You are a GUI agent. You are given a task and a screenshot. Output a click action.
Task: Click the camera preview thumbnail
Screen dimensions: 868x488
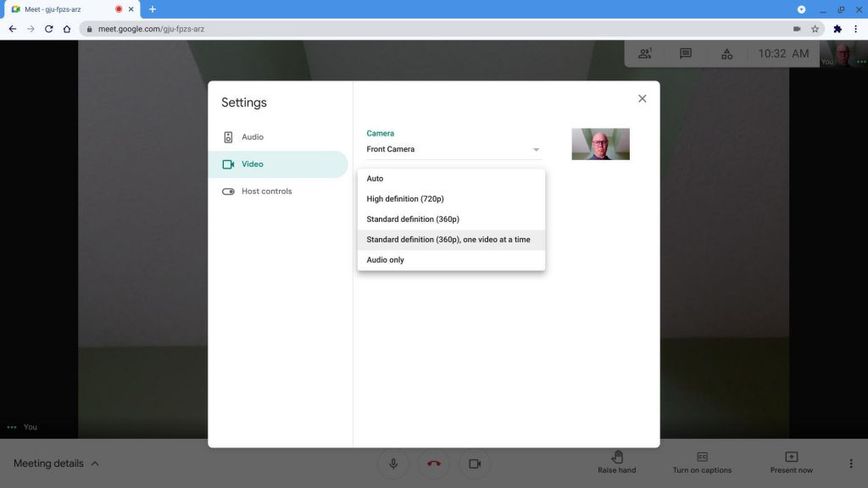(x=600, y=144)
